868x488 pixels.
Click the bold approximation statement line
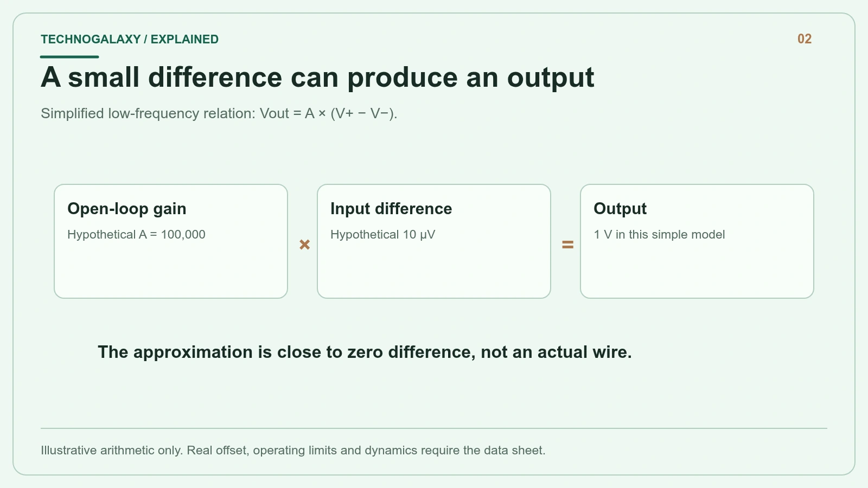(365, 352)
